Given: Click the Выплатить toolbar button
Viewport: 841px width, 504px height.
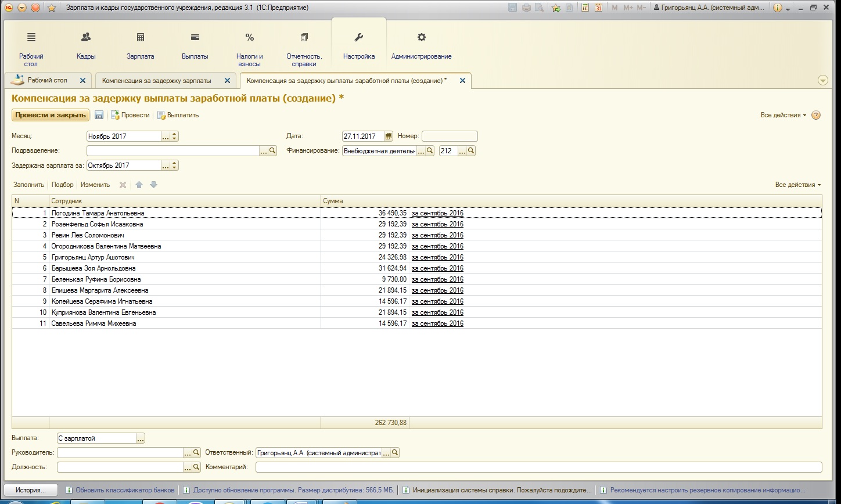Looking at the screenshot, I should coord(178,115).
